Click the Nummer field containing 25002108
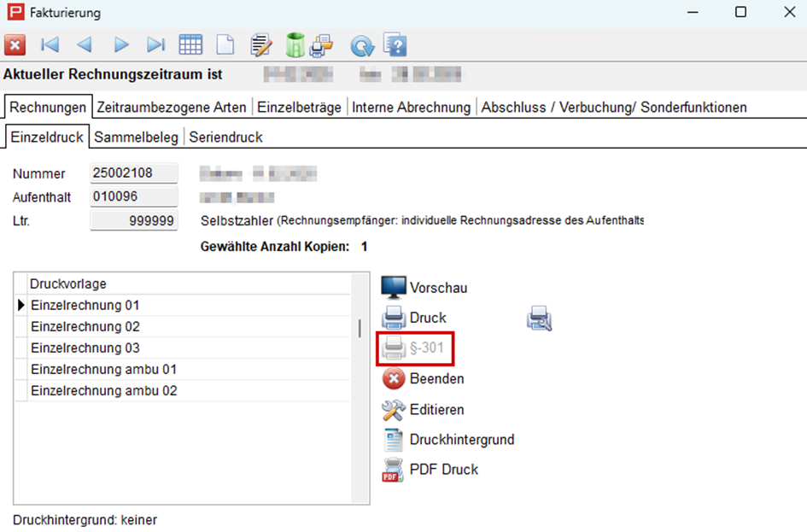 [133, 173]
